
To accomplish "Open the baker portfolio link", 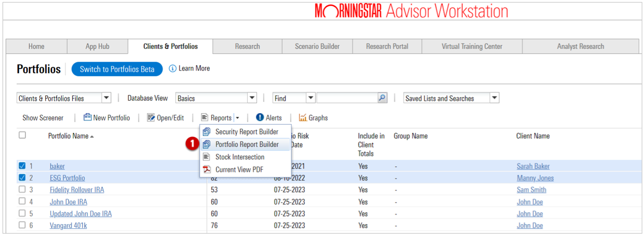I will 57,166.
